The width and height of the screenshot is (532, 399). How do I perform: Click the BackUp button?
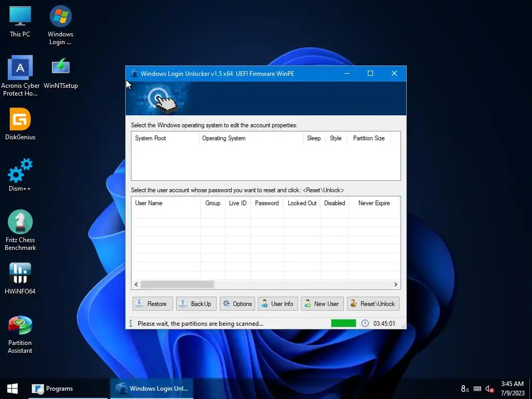click(196, 303)
